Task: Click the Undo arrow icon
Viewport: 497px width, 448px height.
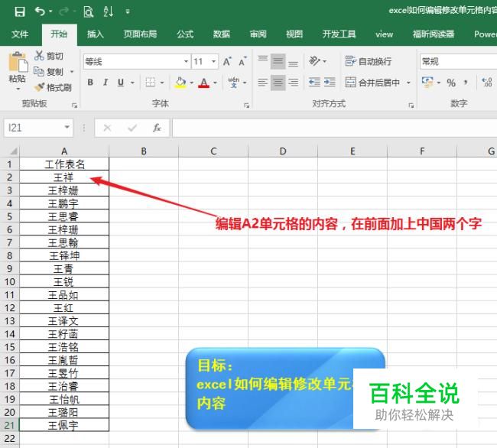Action: (41, 11)
